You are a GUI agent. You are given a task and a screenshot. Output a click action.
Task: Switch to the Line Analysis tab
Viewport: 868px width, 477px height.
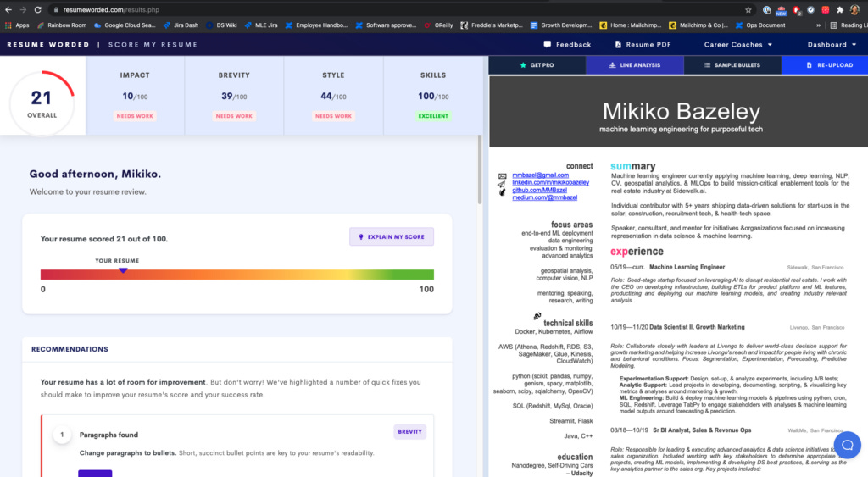pos(635,64)
